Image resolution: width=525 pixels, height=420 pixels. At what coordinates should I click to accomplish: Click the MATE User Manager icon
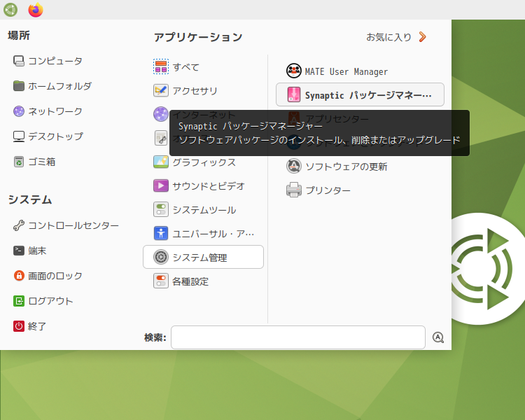(x=293, y=71)
